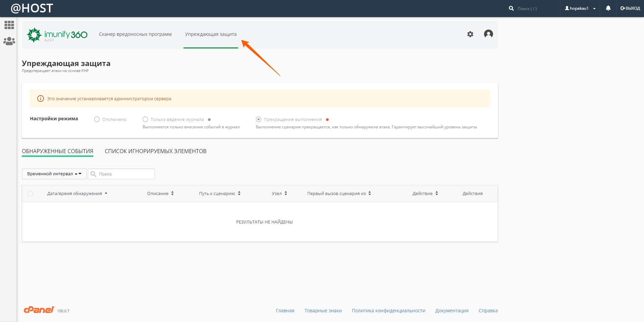Open the user manager people icon
The image size is (644, 322).
[9, 41]
